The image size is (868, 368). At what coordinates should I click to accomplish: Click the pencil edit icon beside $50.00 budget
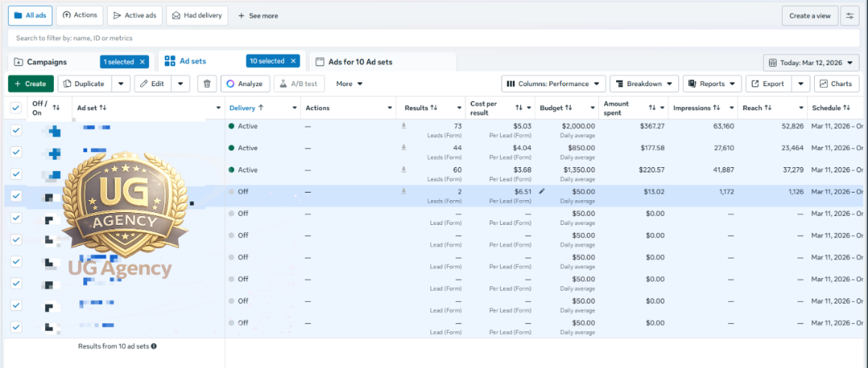click(542, 191)
